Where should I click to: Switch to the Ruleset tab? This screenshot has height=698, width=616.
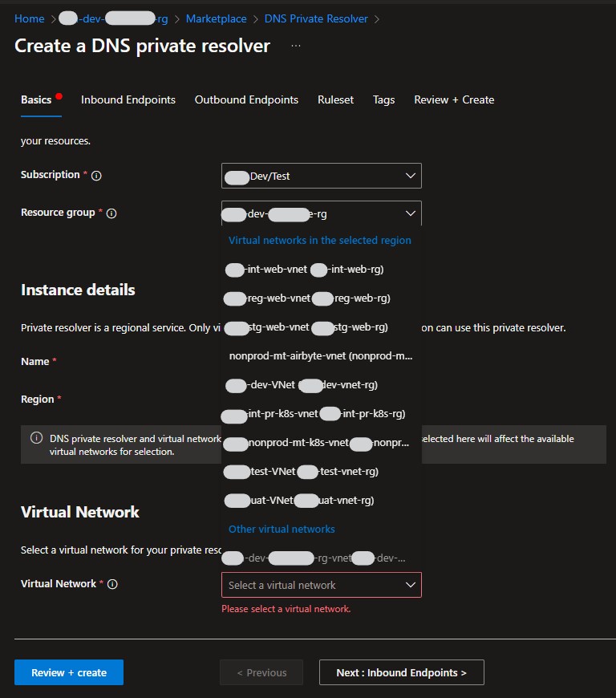[335, 99]
